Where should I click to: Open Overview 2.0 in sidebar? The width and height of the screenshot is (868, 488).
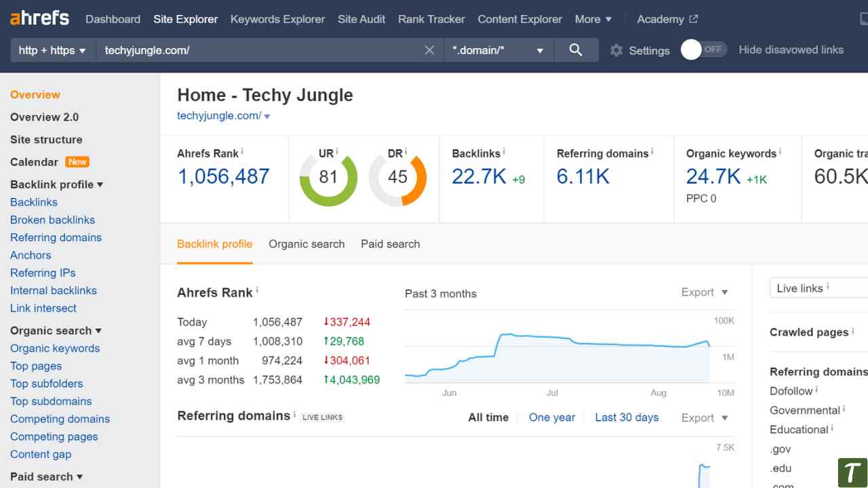click(x=44, y=117)
